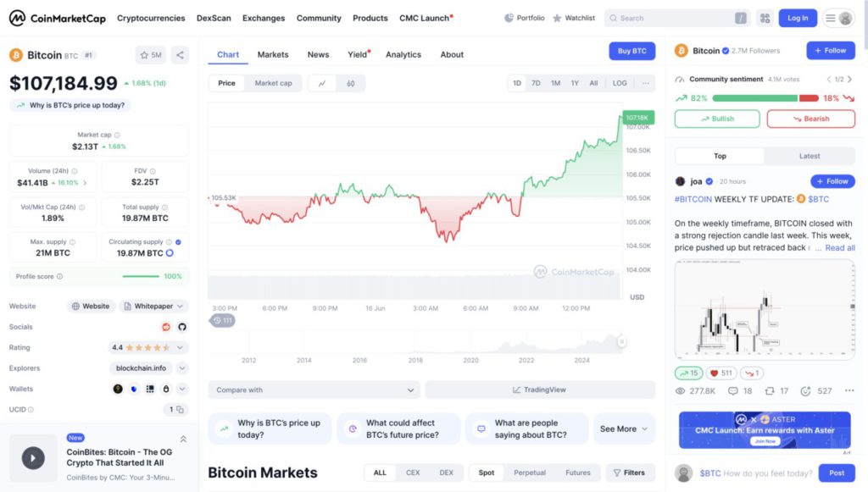Open the QR apps grid icon

coord(765,19)
